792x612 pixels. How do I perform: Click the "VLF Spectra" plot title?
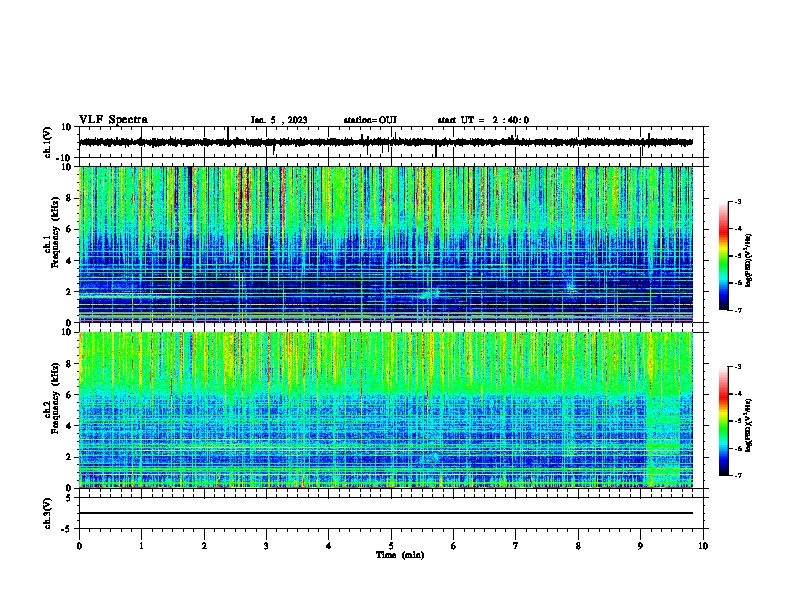point(113,120)
